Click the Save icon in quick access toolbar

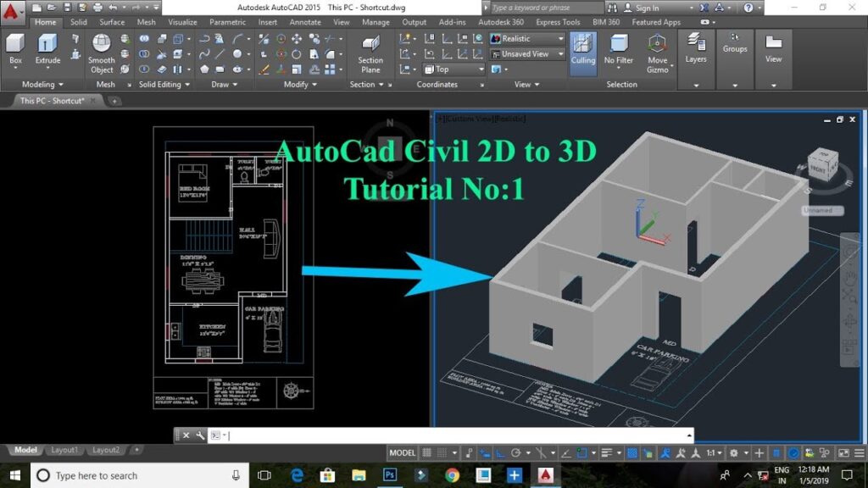pos(65,8)
